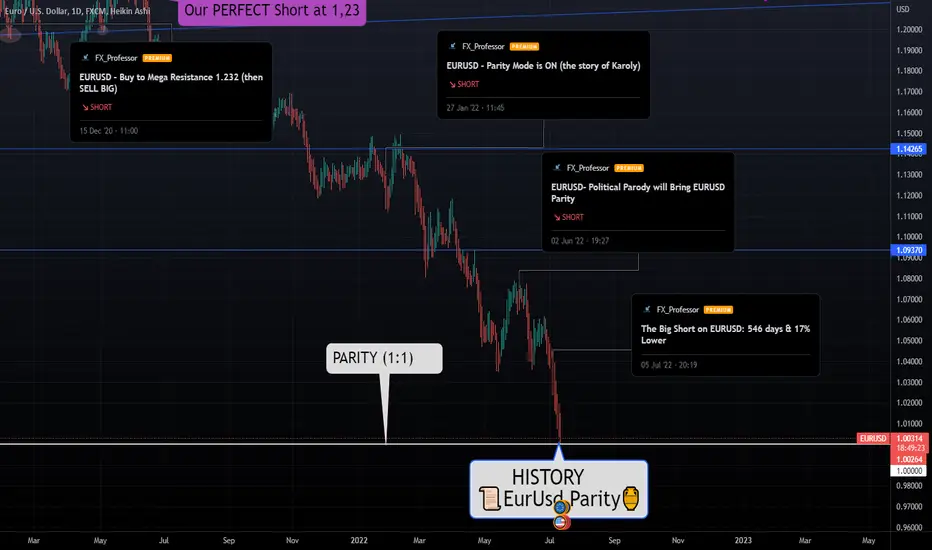Image resolution: width=932 pixels, height=550 pixels.
Task: Open idea 'EURUSD - Buy to Mega Resistance 1.232'
Action: coord(171,83)
